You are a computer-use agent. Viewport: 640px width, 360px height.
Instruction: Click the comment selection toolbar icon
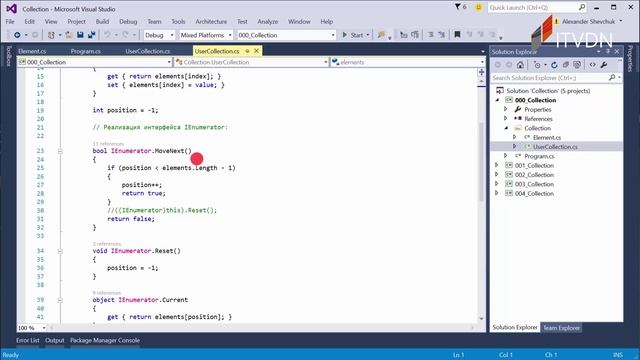coord(431,35)
